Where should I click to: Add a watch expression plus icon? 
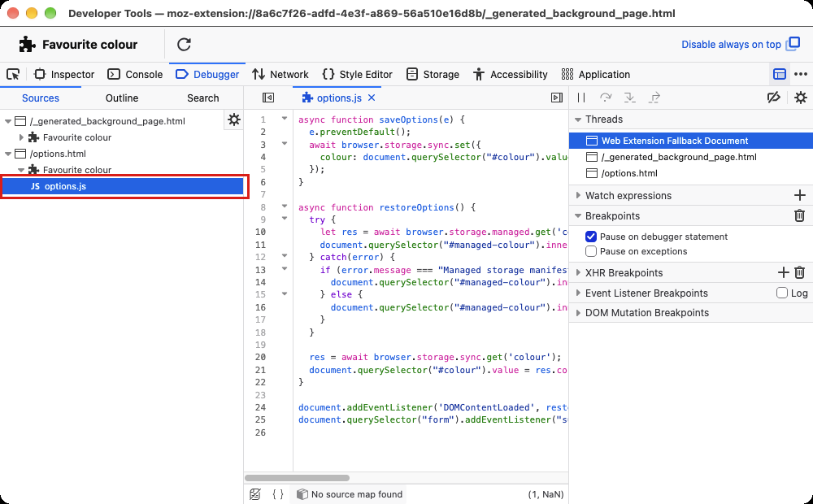click(x=799, y=195)
